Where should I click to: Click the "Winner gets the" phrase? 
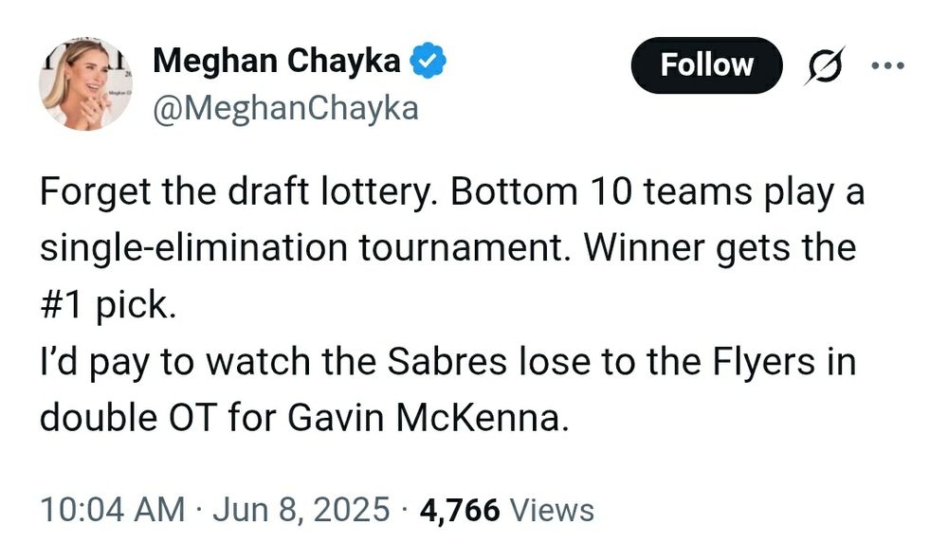coord(720,249)
